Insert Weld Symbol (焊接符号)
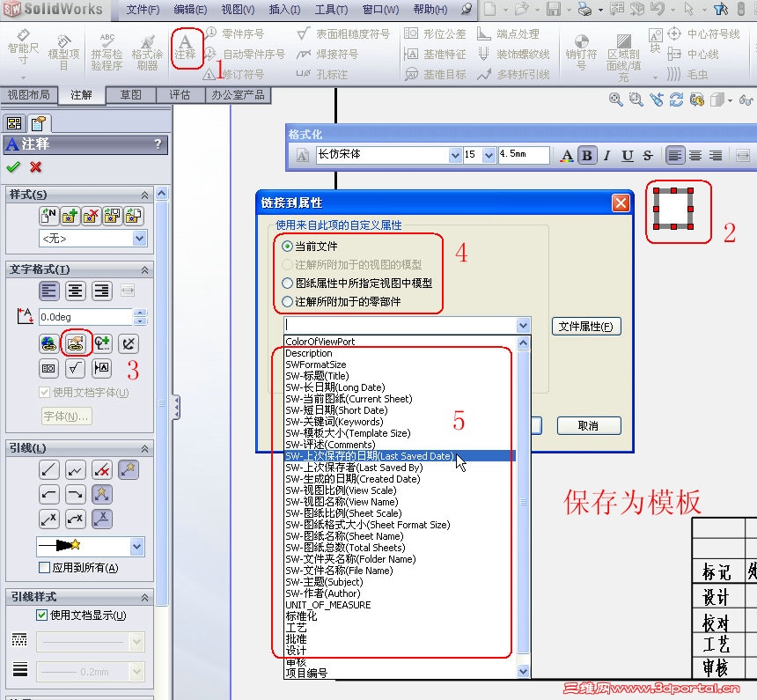This screenshot has height=700, width=757. coord(327,54)
